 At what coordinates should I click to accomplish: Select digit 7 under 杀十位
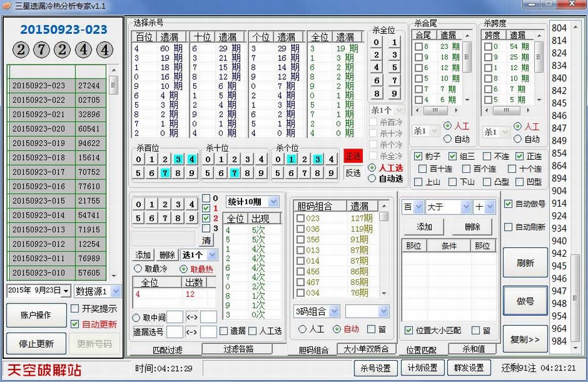(234, 173)
